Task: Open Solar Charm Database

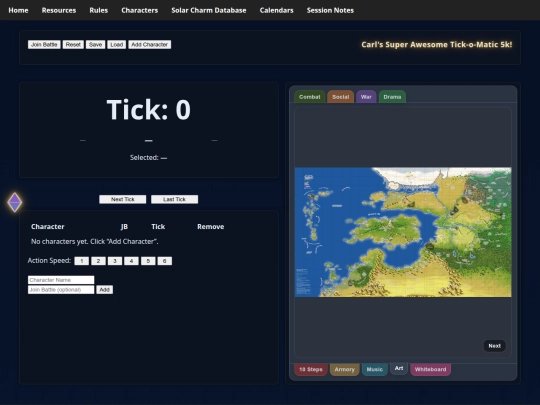Action: point(209,10)
